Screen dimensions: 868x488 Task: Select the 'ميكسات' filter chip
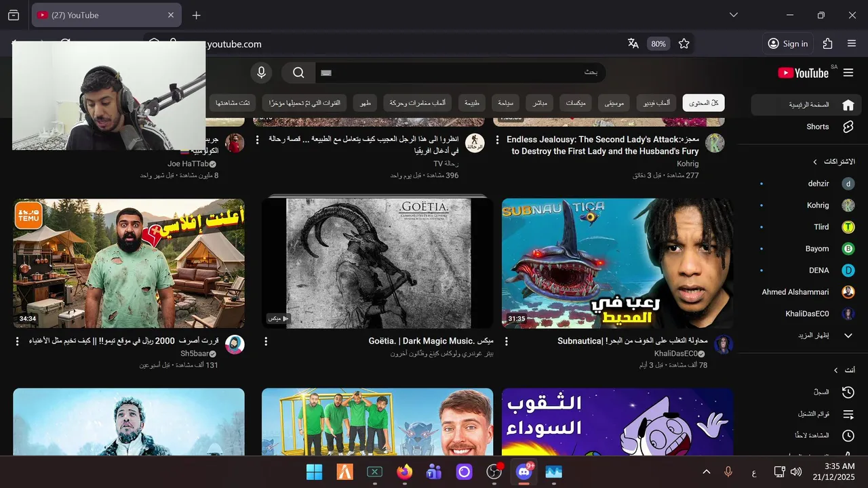tap(576, 103)
